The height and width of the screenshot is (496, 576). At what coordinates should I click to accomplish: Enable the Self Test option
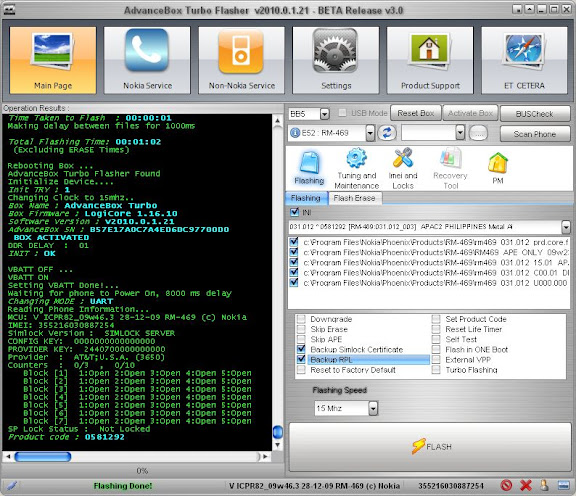[x=436, y=339]
